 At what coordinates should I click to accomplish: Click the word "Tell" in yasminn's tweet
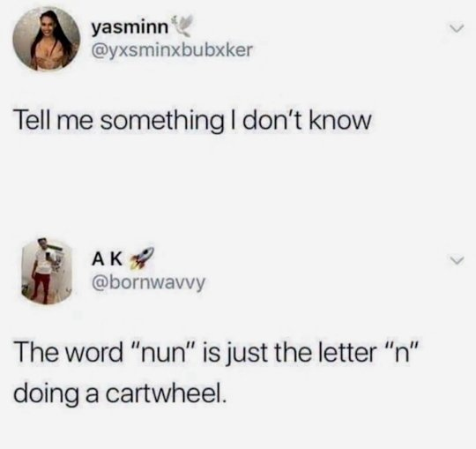click(x=33, y=121)
